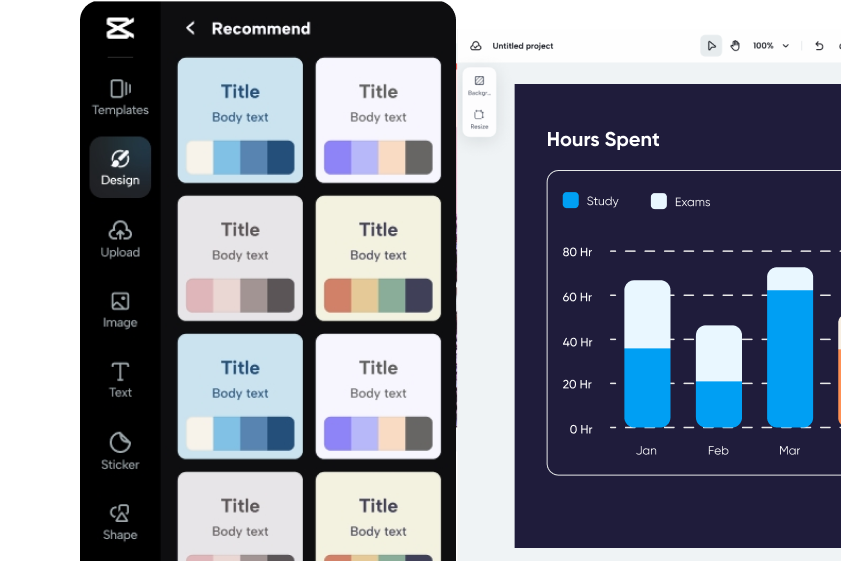This screenshot has height=561, width=841.
Task: Click the 40 Hr axis label
Action: (x=577, y=342)
